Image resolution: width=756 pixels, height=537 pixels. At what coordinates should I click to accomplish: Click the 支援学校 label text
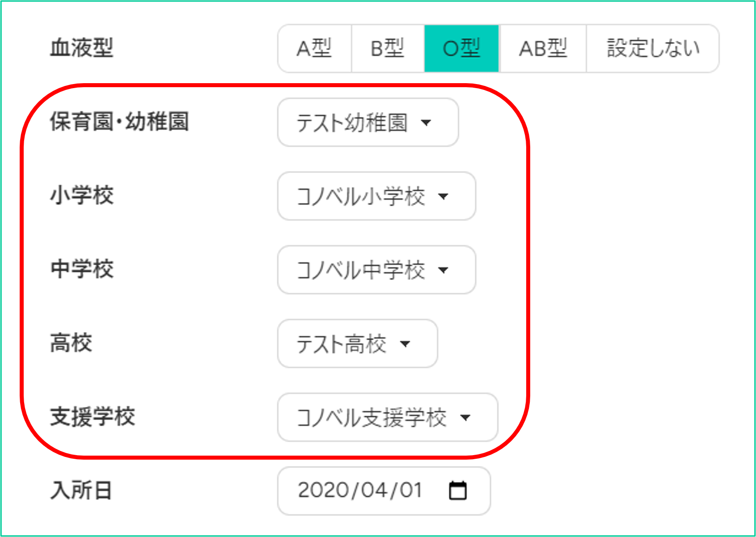(x=93, y=417)
